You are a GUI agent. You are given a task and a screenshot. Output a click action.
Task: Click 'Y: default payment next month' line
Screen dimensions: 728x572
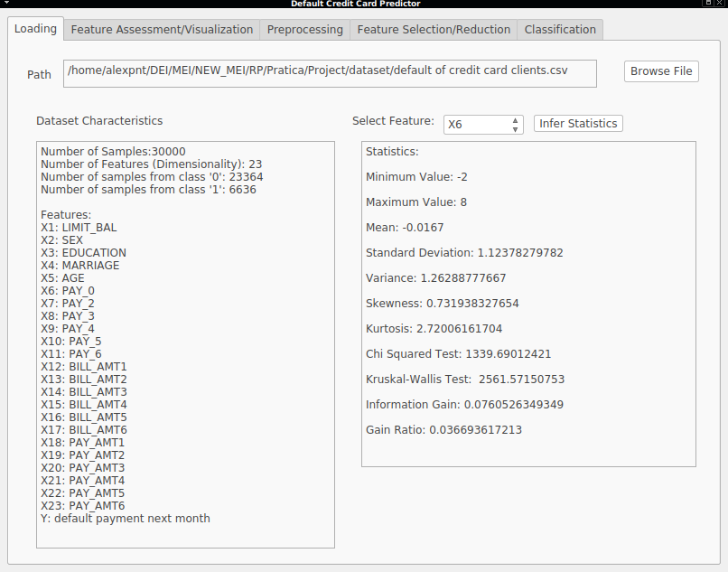[x=126, y=519]
